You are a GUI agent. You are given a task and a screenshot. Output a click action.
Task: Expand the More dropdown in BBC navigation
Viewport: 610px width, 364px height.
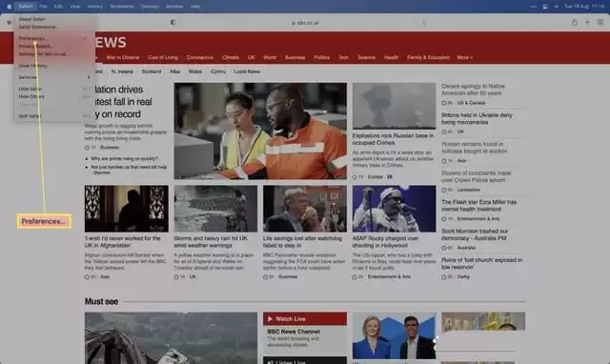464,57
